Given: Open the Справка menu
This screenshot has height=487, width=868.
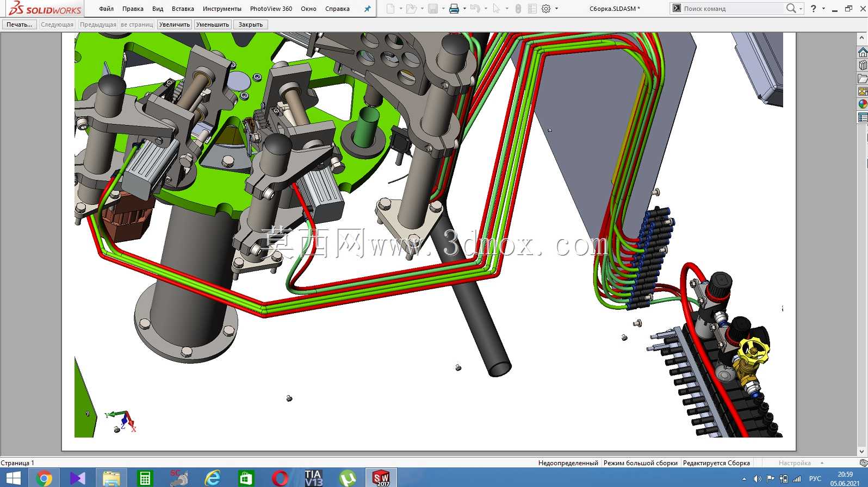Looking at the screenshot, I should [x=337, y=9].
